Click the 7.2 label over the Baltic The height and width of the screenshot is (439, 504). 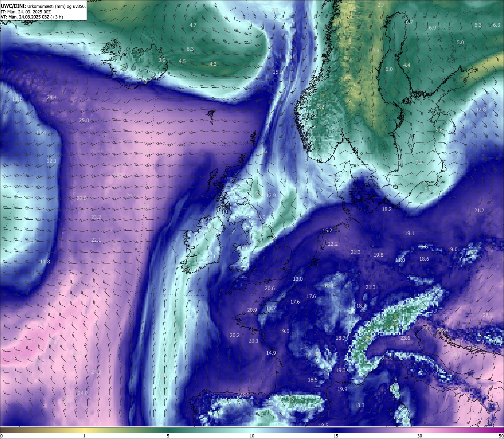coord(419,162)
